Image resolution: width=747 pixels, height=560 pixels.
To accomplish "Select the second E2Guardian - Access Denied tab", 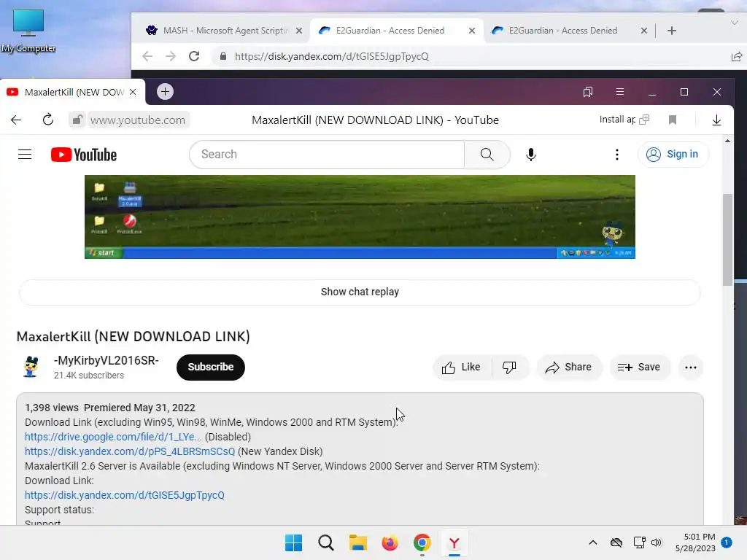I will (563, 31).
